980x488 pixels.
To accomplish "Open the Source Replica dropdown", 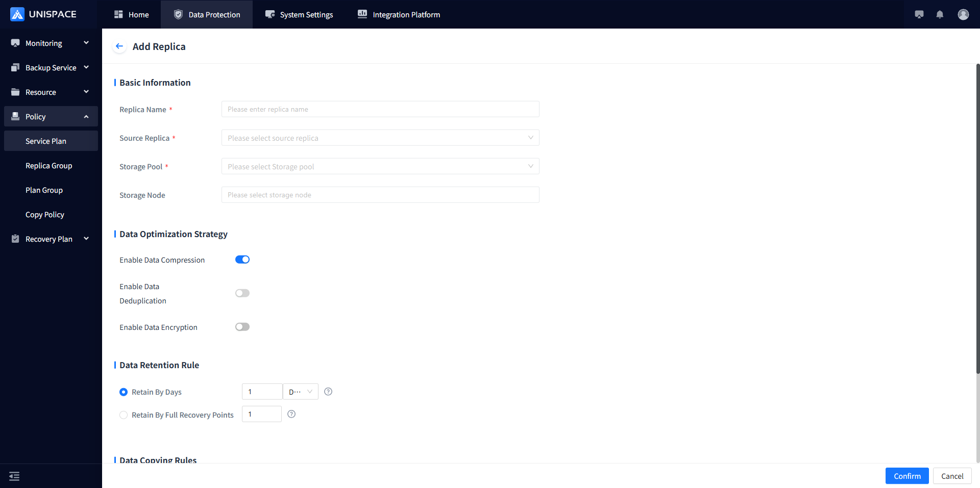I will click(x=380, y=138).
